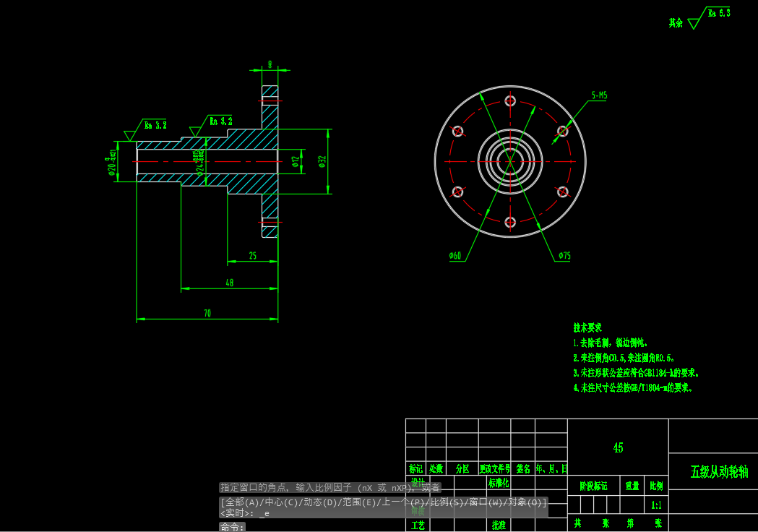Select requirement line '3.未注形状公差' GB1184

click(x=636, y=373)
